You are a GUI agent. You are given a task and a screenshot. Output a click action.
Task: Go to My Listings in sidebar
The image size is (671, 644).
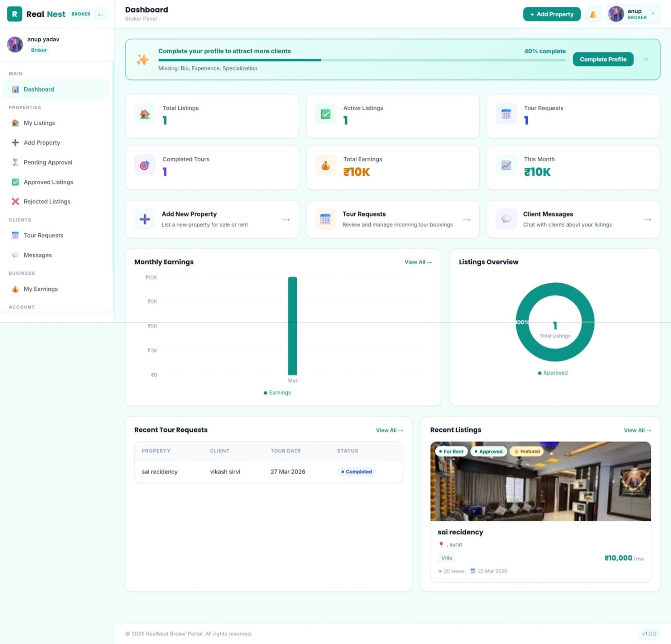56,123
